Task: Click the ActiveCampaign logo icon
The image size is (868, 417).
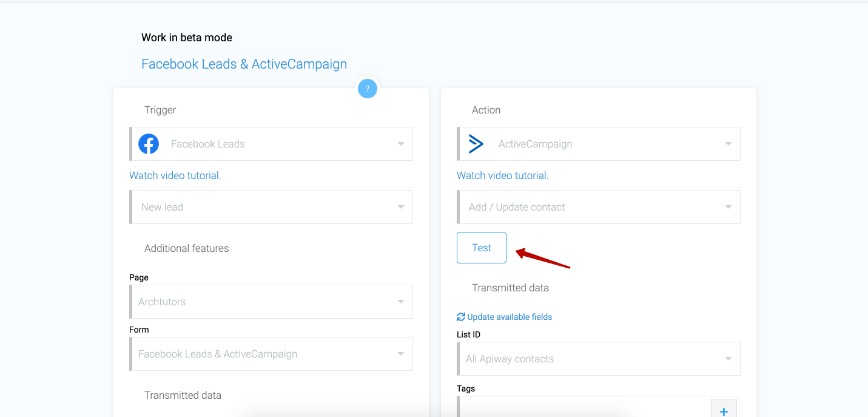Action: tap(476, 144)
